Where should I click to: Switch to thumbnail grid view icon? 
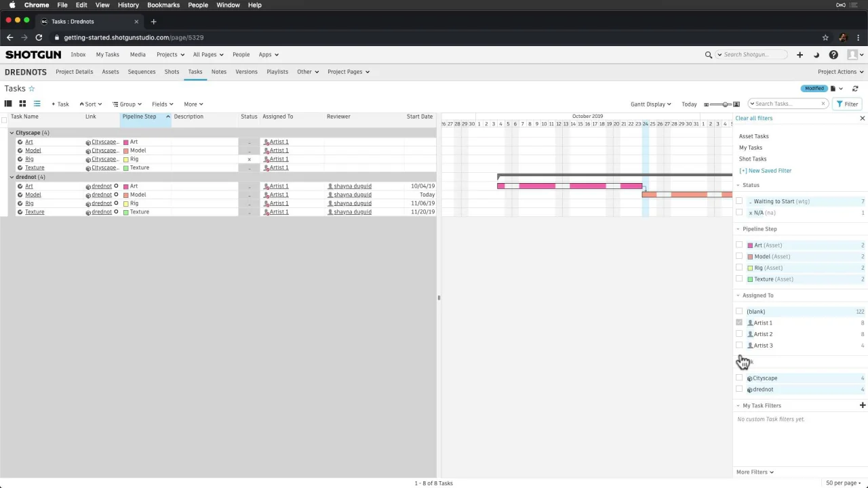[22, 104]
